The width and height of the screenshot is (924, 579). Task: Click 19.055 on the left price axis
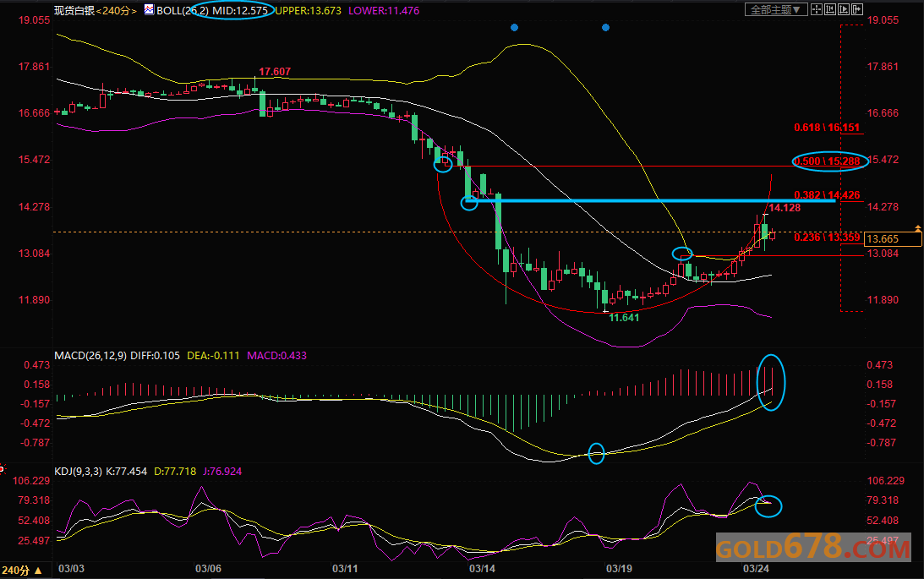[x=34, y=20]
